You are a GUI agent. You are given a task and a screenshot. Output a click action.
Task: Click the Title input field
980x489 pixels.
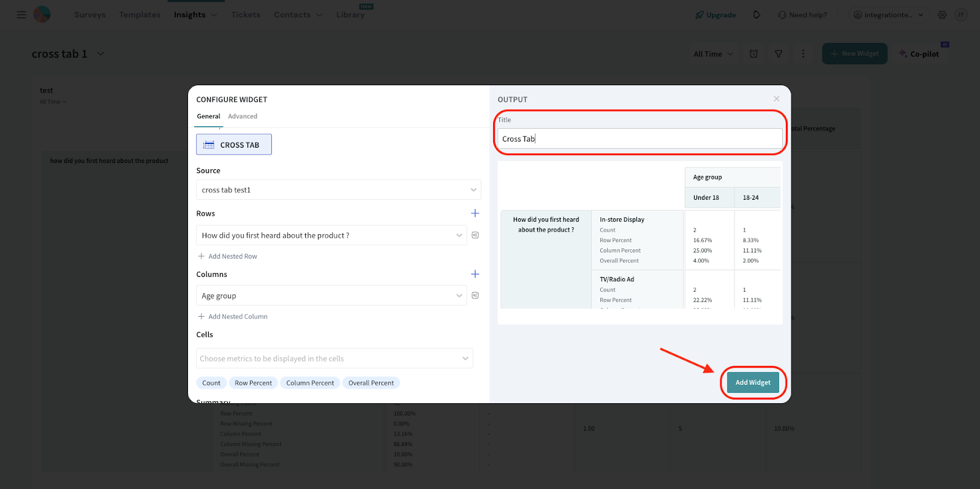click(639, 139)
